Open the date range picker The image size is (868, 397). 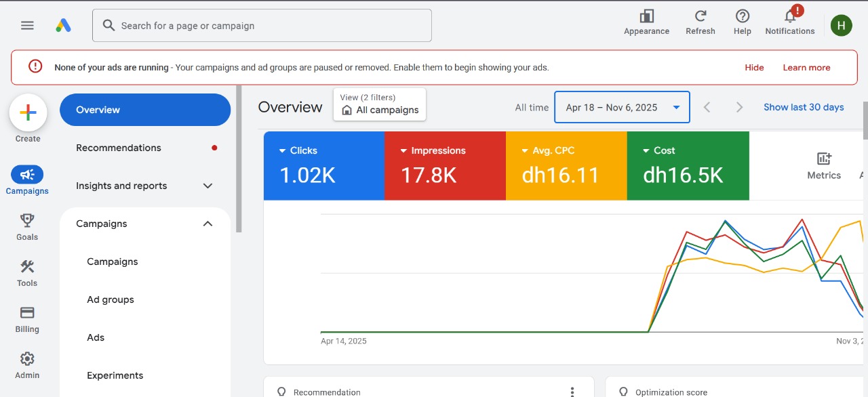(x=621, y=106)
